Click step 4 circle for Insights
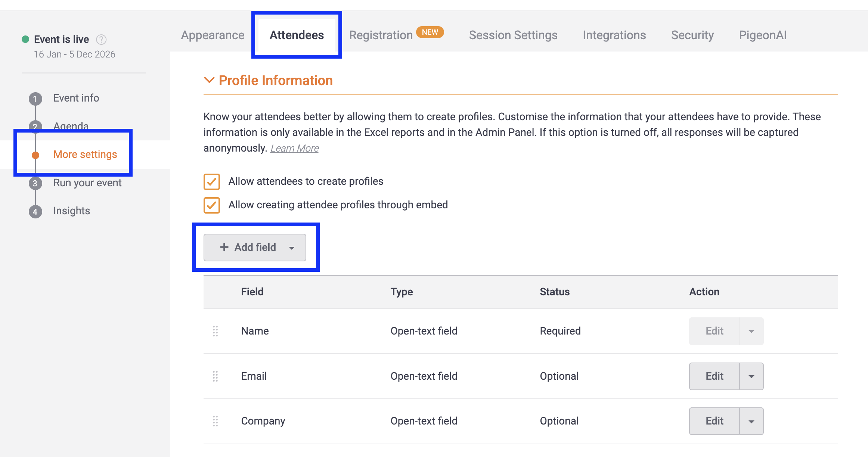The width and height of the screenshot is (868, 457). 35,212
